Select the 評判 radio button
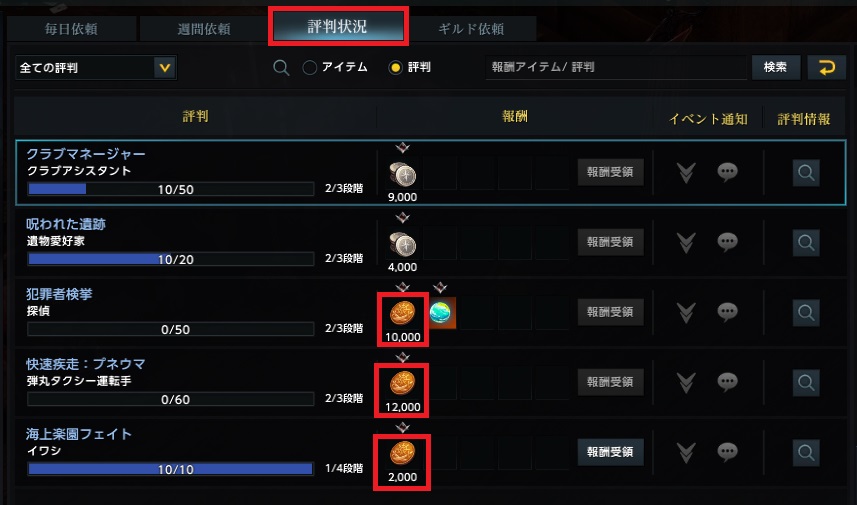Screen dimensions: 857x505 [395, 68]
